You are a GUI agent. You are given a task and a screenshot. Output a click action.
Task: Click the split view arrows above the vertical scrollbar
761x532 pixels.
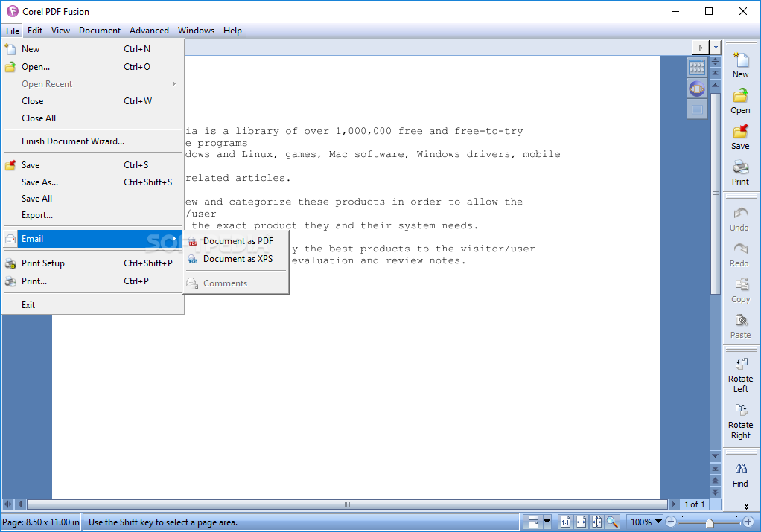pos(716,62)
